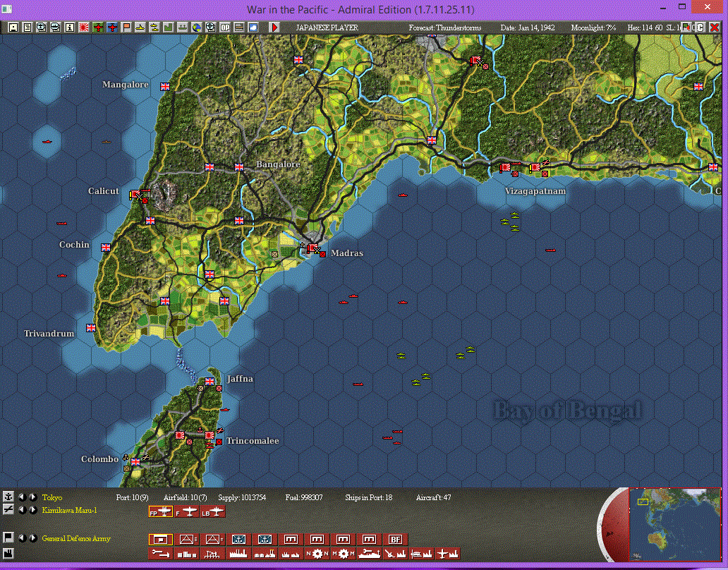Open the information 'i' toolbar icon
728x570 pixels.
click(69, 28)
